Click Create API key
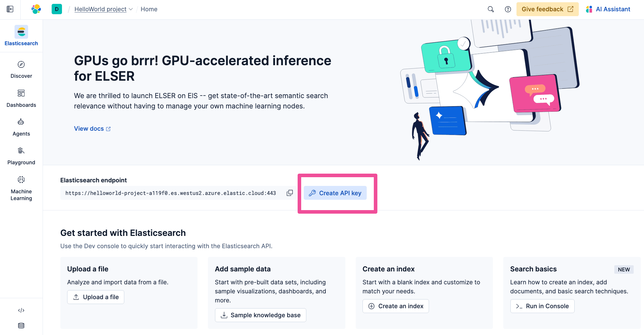 pos(335,193)
